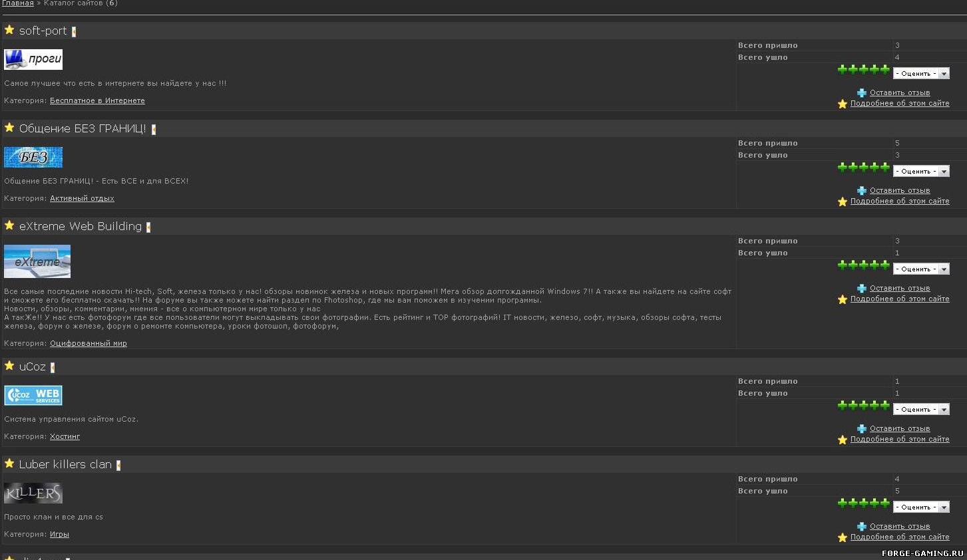Click the gold star beside soft-port title
The width and height of the screenshot is (967, 560).
[9, 30]
